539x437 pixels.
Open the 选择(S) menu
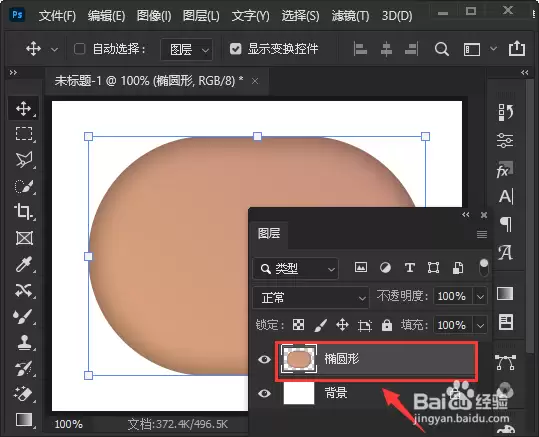pos(300,15)
